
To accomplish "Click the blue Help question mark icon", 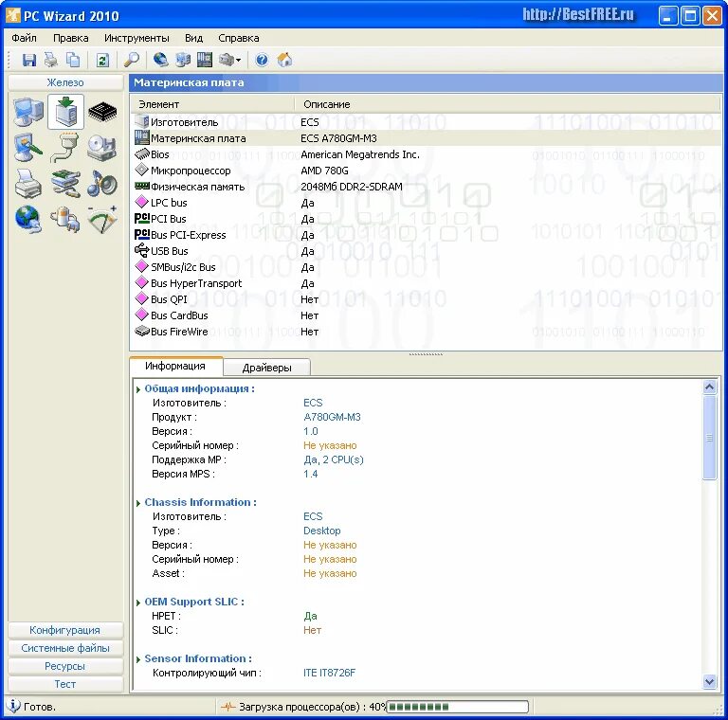I will click(262, 60).
